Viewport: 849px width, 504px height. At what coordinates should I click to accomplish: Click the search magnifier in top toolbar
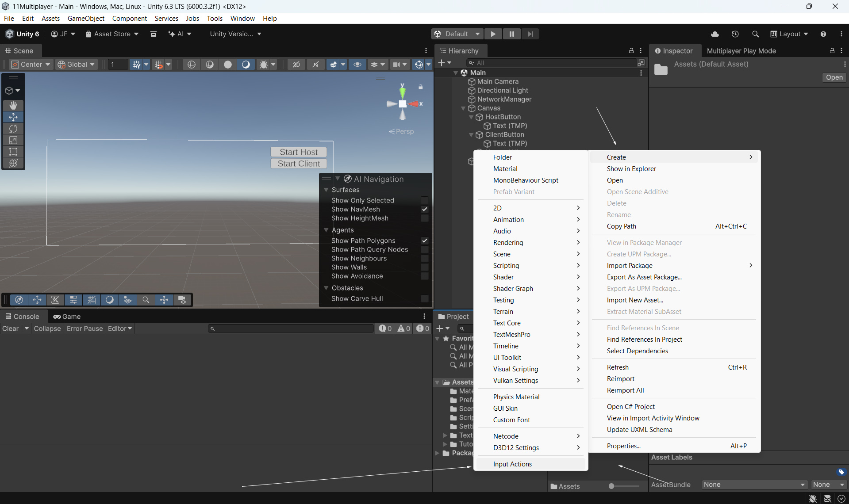755,34
